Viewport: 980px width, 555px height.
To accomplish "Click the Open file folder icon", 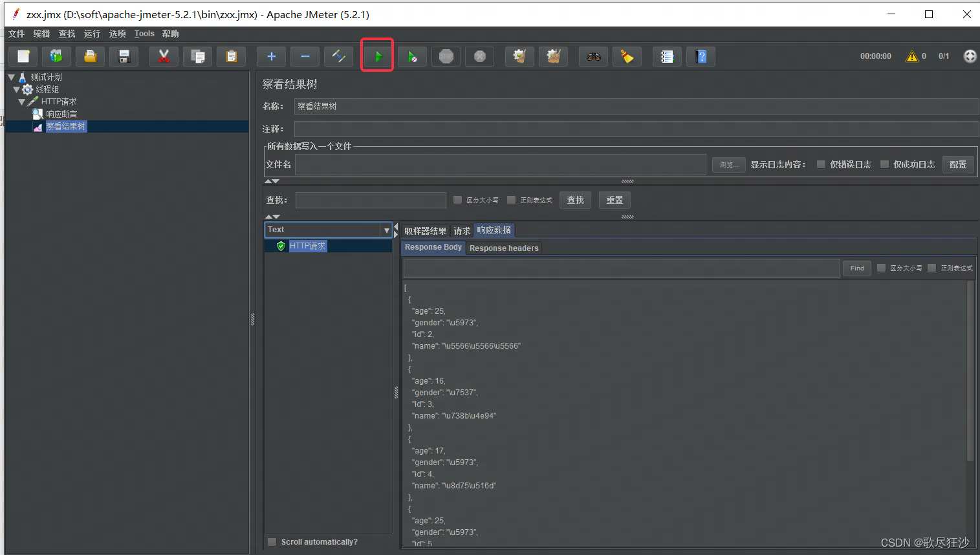I will 90,56.
